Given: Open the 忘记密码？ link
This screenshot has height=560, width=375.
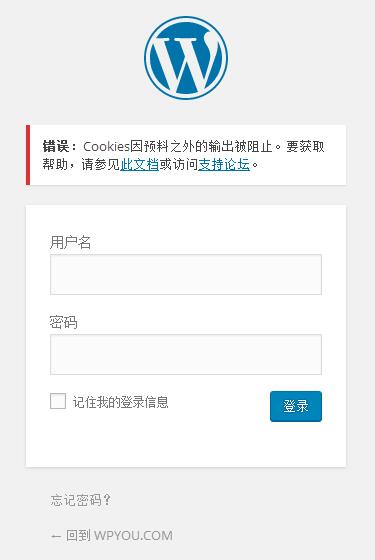Looking at the screenshot, I should [x=81, y=500].
